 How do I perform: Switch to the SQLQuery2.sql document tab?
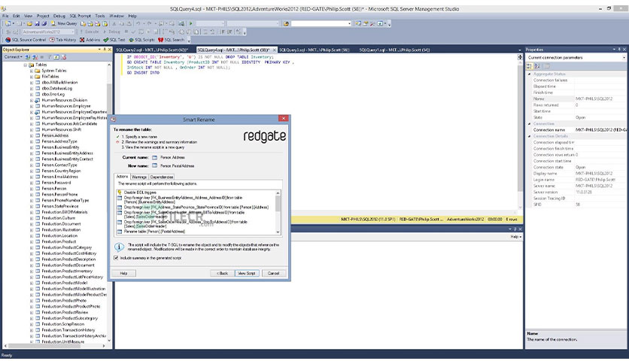pyautogui.click(x=152, y=50)
